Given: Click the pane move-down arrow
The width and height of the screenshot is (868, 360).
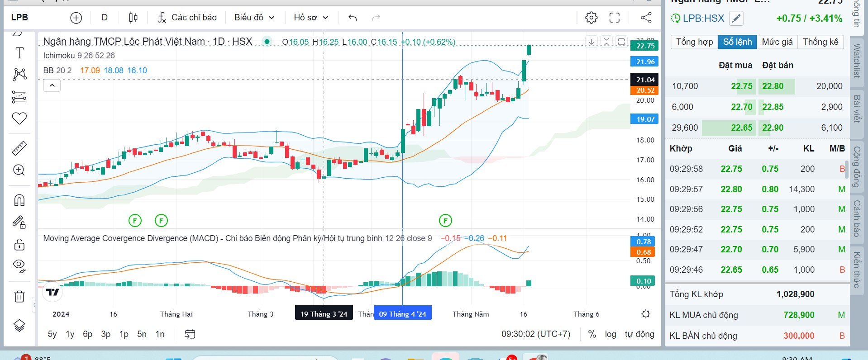Looking at the screenshot, I should coord(591,42).
